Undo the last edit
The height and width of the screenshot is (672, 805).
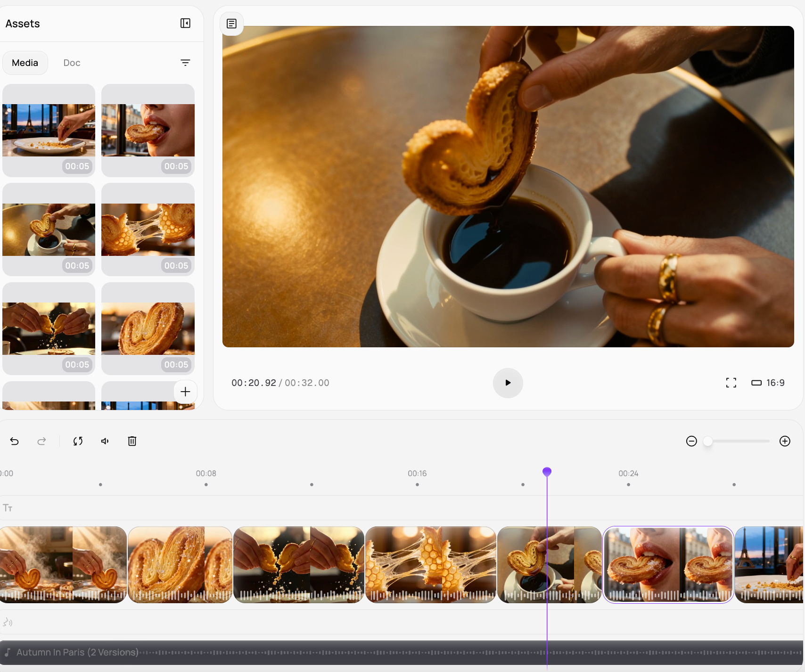(x=15, y=441)
